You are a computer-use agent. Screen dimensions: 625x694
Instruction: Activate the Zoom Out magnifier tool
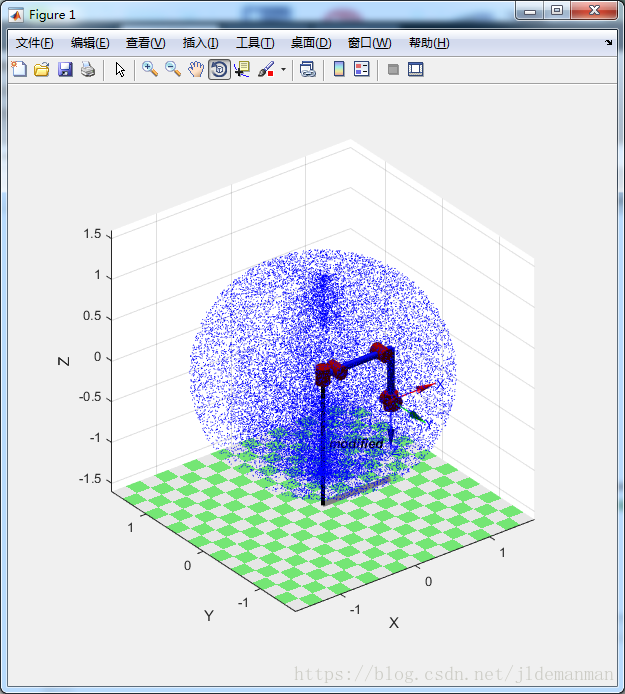coord(173,69)
